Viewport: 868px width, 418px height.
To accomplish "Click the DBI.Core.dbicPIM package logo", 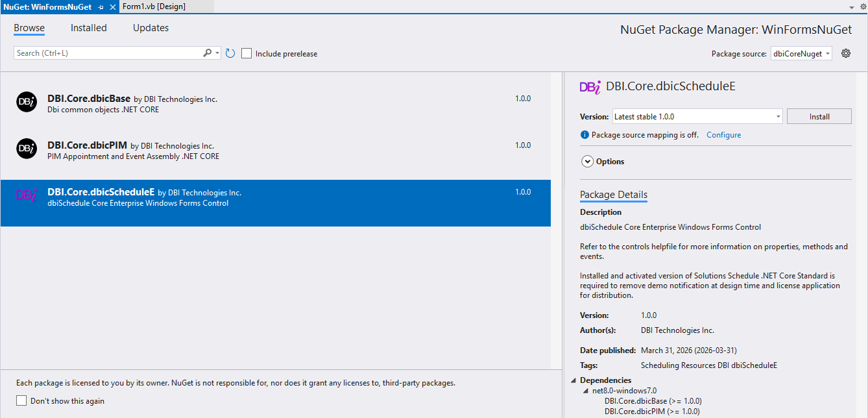I will point(27,149).
